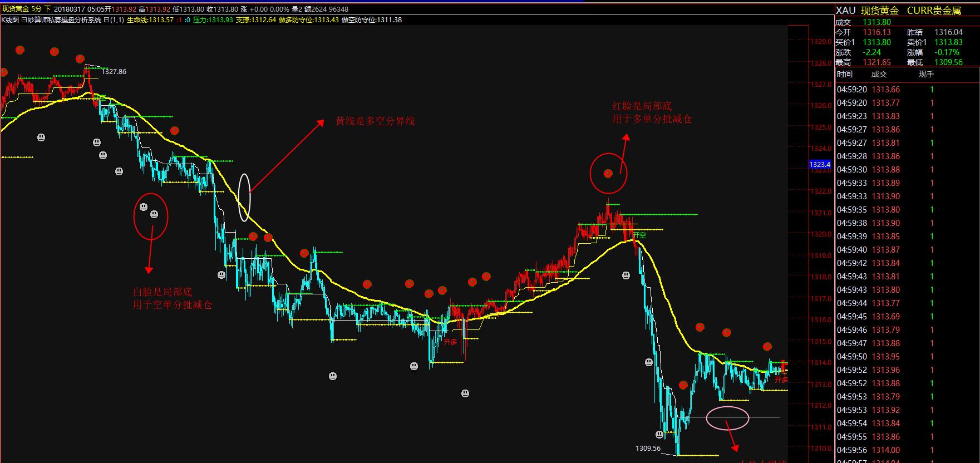The image size is (980, 463).
Task: Click the 1327.86 high price label
Action: (x=114, y=72)
